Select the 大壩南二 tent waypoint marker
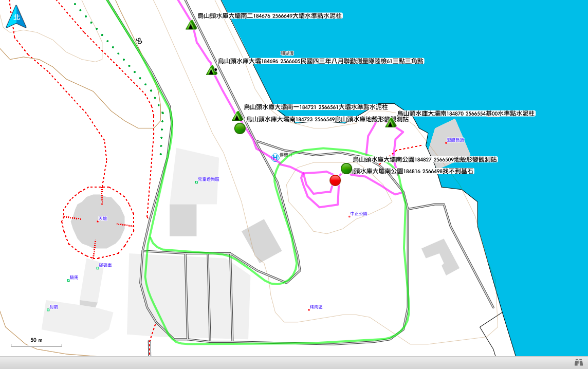The image size is (588, 369). coord(191,25)
